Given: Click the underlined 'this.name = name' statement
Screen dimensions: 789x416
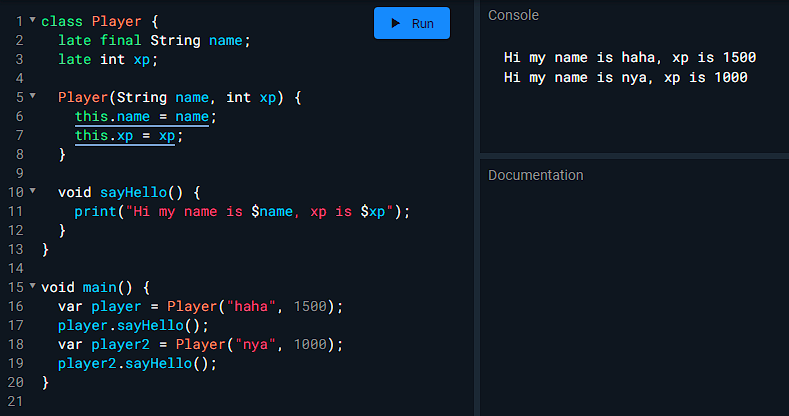Looking at the screenshot, I should point(142,117).
